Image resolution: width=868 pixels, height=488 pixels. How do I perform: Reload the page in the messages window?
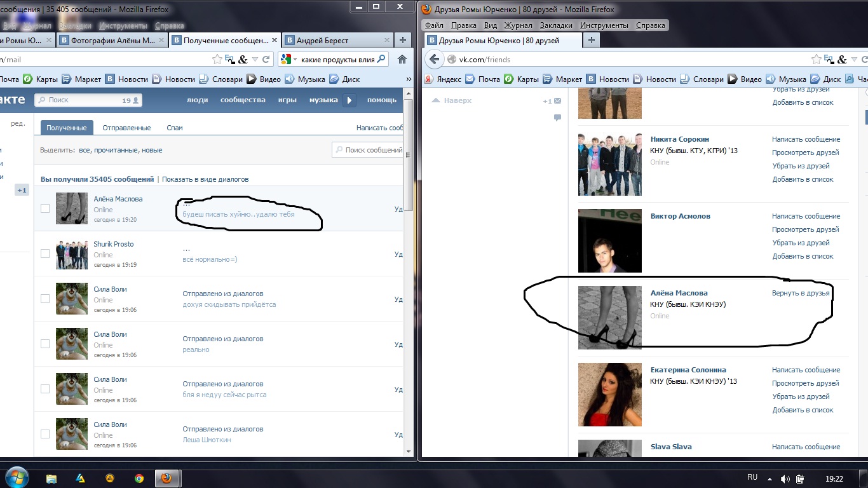coord(266,59)
